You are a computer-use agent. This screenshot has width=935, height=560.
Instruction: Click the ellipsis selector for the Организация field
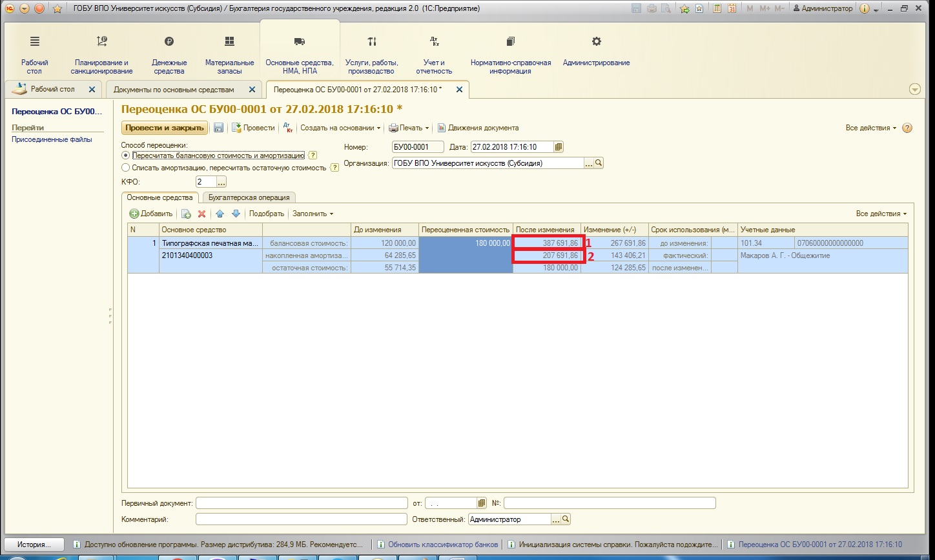point(589,163)
